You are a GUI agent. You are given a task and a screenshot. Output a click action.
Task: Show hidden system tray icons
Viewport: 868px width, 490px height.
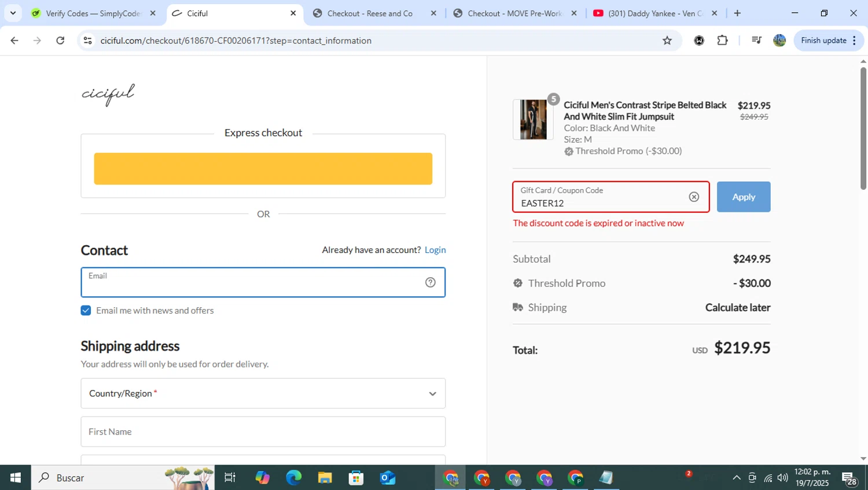pos(737,478)
